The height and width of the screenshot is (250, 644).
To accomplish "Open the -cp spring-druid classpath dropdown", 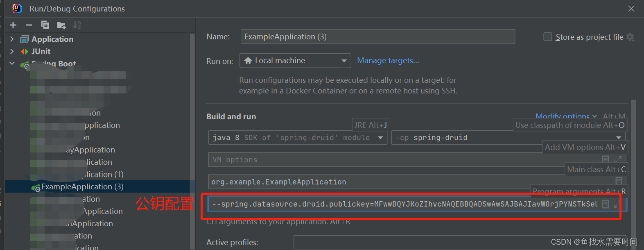I will (x=508, y=138).
